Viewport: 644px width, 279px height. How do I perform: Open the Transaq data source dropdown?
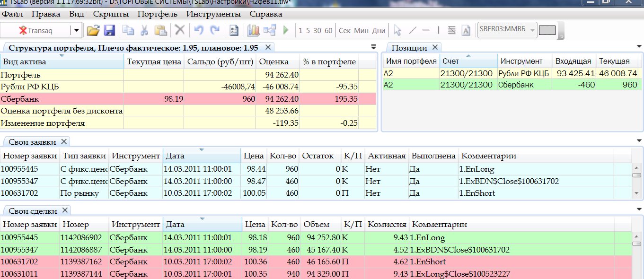tap(76, 31)
